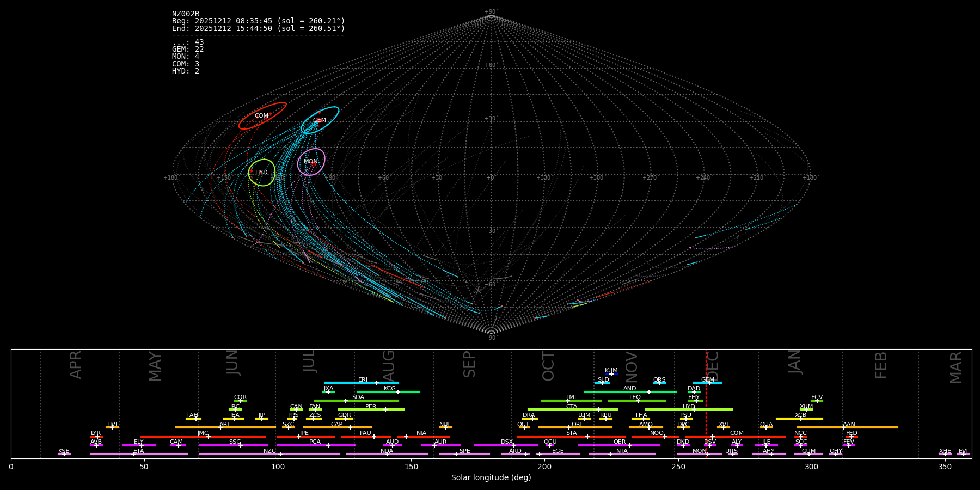This screenshot has height=490, width=980.
Task: Select the SSG shower bar label
Action: [x=235, y=442]
